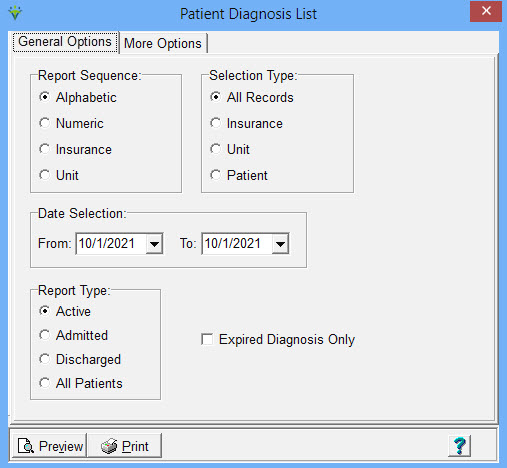This screenshot has height=468, width=507.
Task: Open the To date dropdown arrow
Action: point(280,244)
